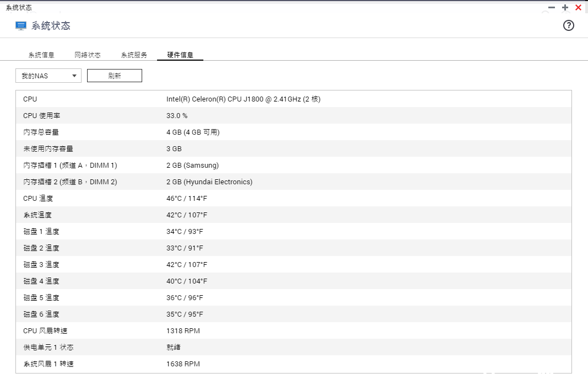Screen dimensions: 588x384
Task: Click the 内存总容量 row
Action: pos(293,132)
